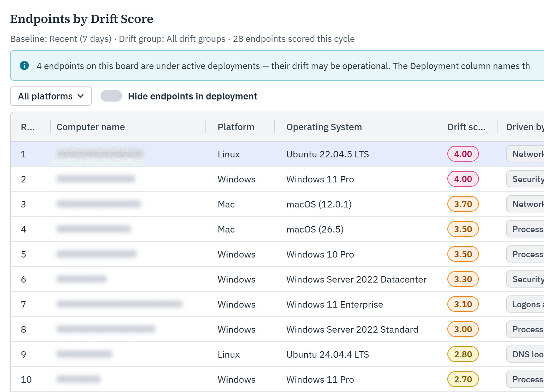Click the 3.70 drift score badge
This screenshot has height=392, width=544.
point(463,204)
